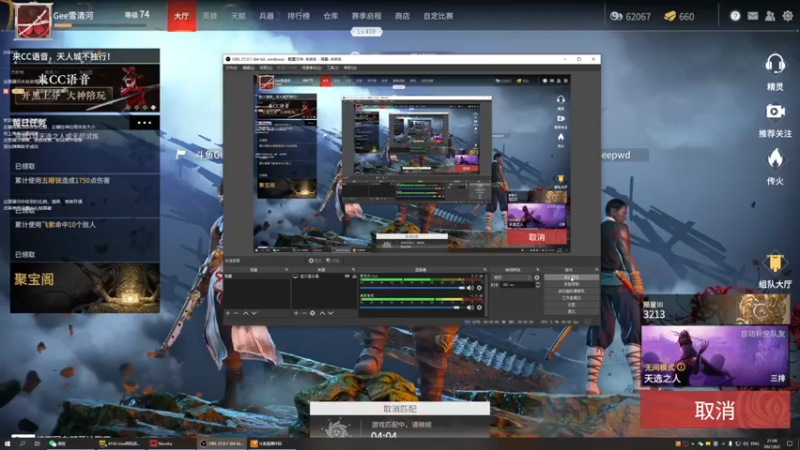Image resolution: width=800 pixels, height=450 pixels.
Task: Switch to the 天赋 talents tab
Action: [238, 16]
